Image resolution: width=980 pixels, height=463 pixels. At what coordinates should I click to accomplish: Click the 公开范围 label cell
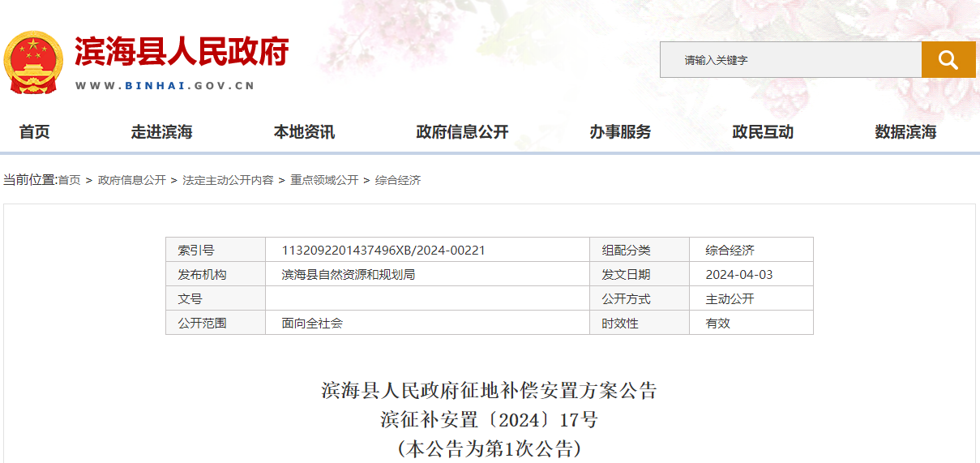216,323
